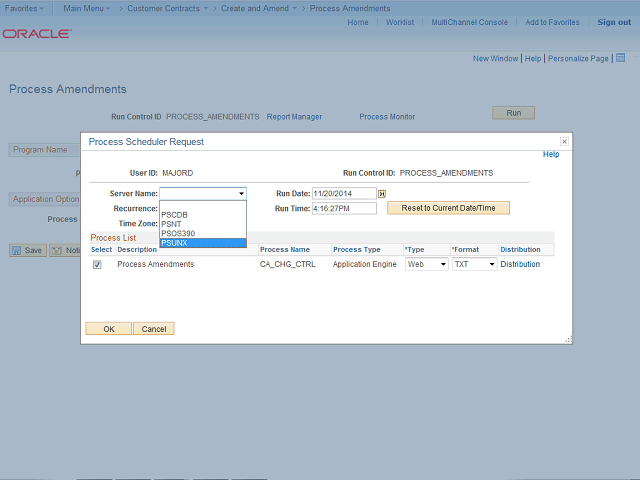The width and height of the screenshot is (640, 480).
Task: Click the Help link inside the dialog
Action: (x=551, y=154)
